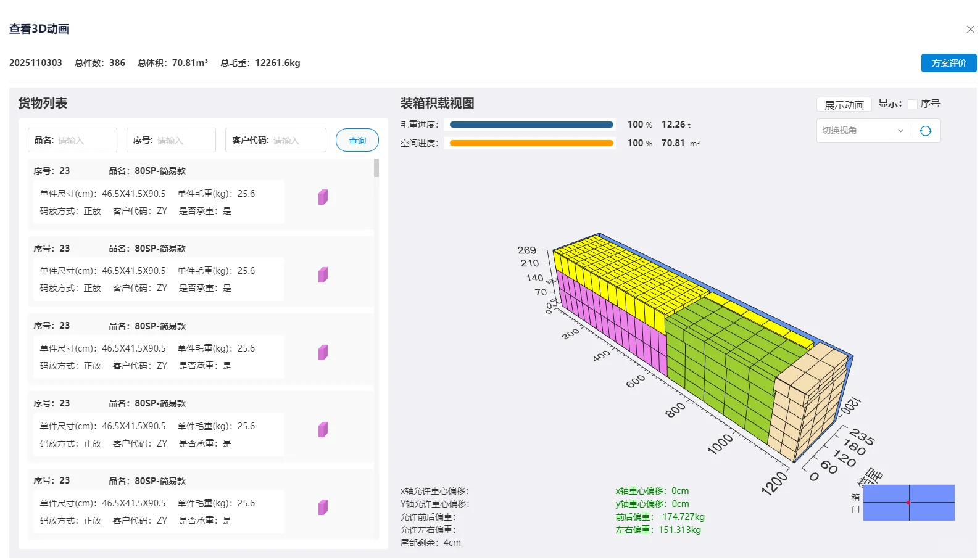Click the 70.81 m³ volume value

(681, 143)
